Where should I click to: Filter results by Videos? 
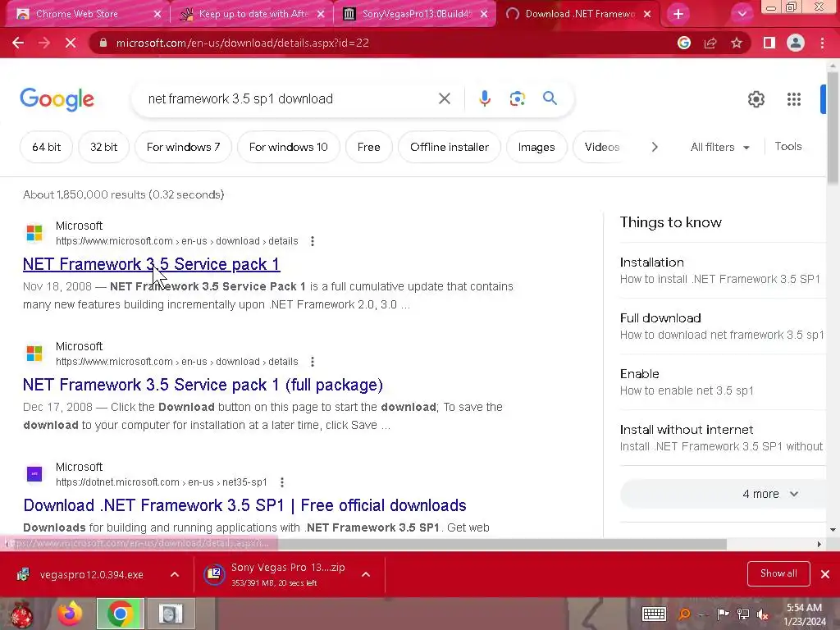[x=601, y=148]
